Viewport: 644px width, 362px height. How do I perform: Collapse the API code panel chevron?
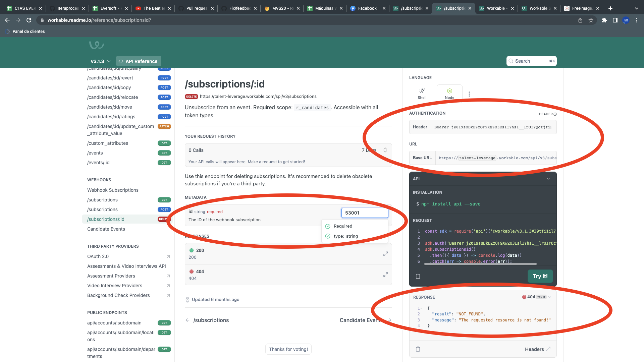tap(548, 179)
